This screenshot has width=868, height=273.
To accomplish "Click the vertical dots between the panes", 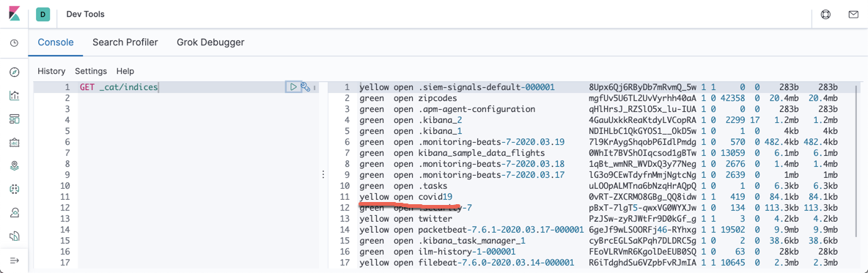I will [323, 175].
